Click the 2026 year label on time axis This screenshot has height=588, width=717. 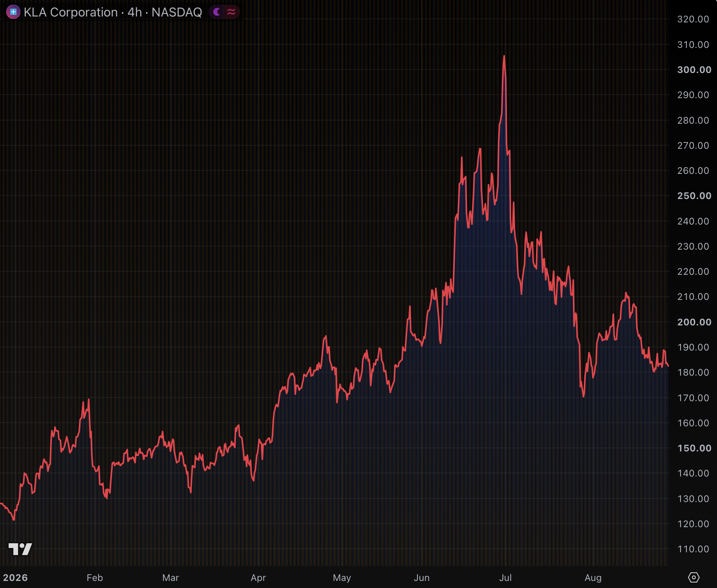[15, 578]
